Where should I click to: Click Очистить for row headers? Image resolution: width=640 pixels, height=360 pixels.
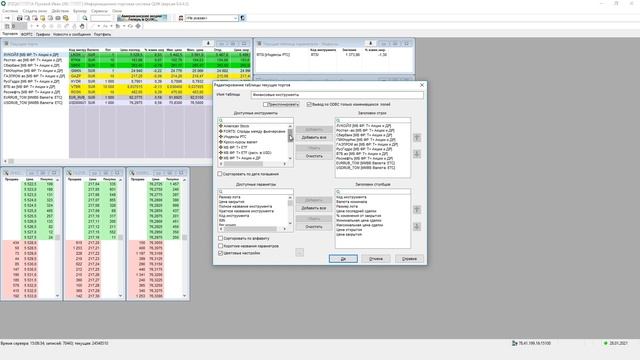click(313, 156)
